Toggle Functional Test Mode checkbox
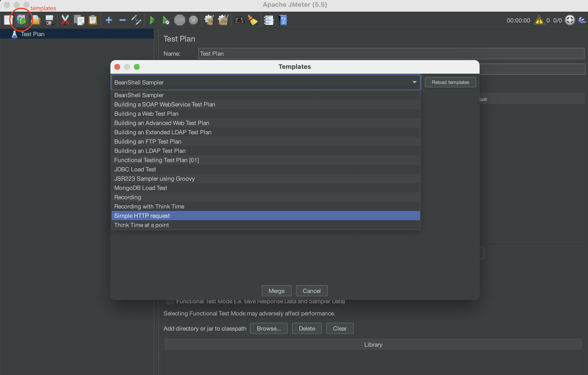The width and height of the screenshot is (588, 375). pos(170,301)
